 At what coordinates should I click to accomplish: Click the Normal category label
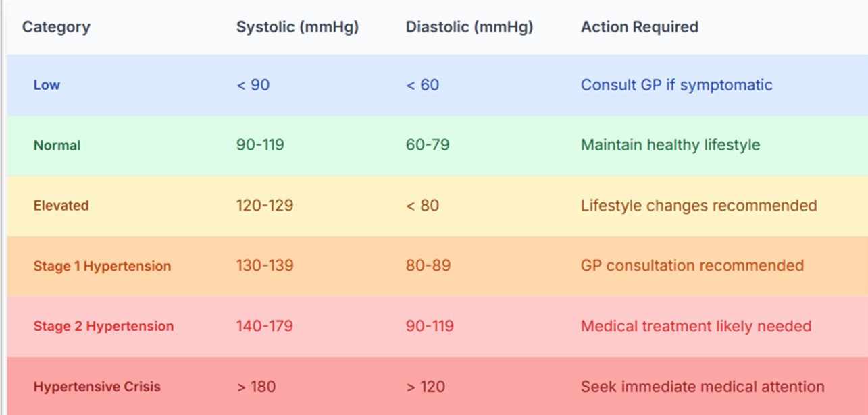tap(57, 145)
